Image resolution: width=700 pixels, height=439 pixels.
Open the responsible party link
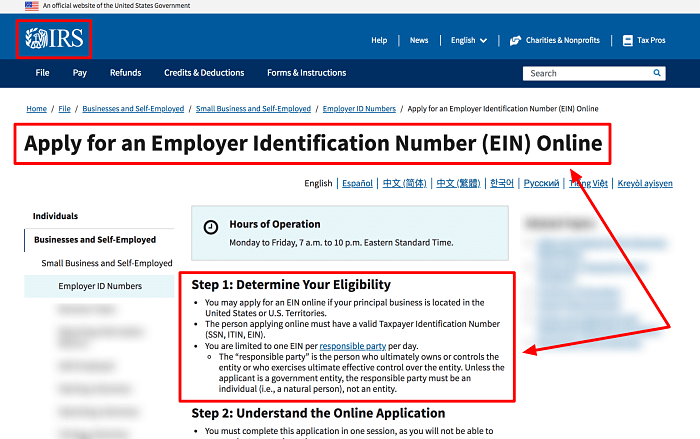353,346
